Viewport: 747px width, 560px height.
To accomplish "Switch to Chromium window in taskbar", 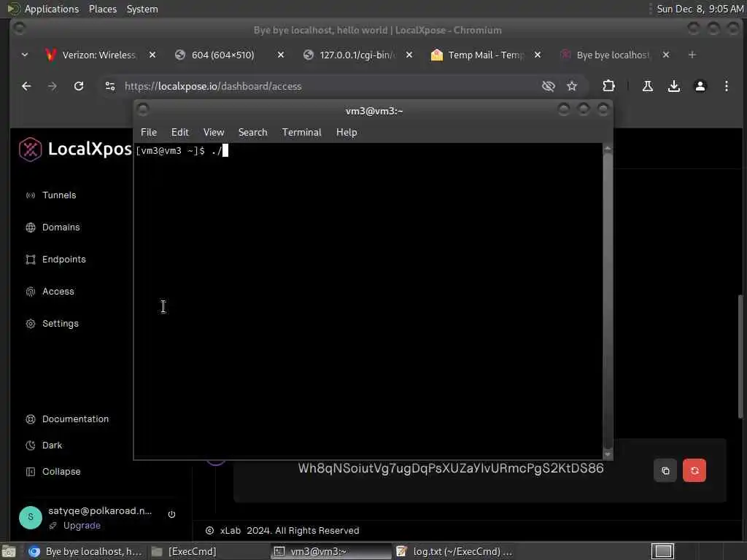I will (85, 551).
